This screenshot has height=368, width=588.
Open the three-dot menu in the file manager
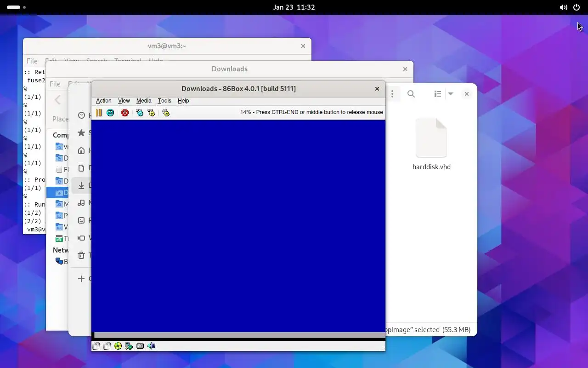392,94
